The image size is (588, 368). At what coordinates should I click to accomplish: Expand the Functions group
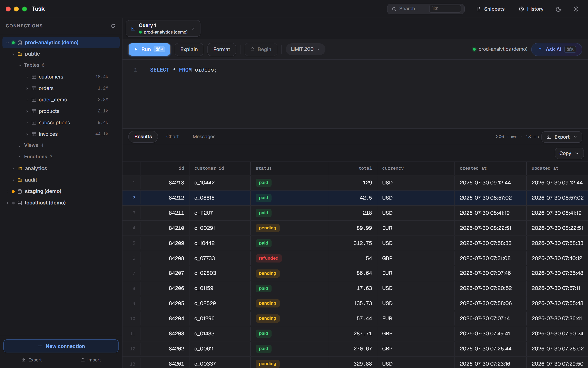(20, 157)
